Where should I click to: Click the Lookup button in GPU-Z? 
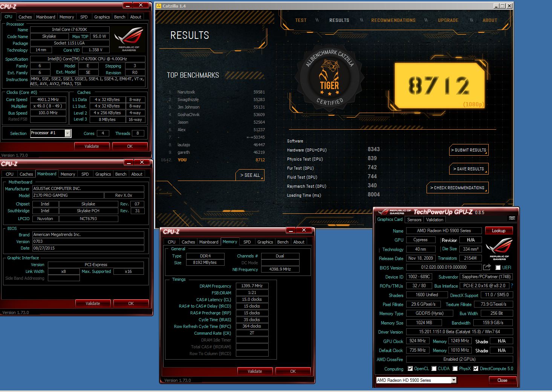click(x=498, y=231)
